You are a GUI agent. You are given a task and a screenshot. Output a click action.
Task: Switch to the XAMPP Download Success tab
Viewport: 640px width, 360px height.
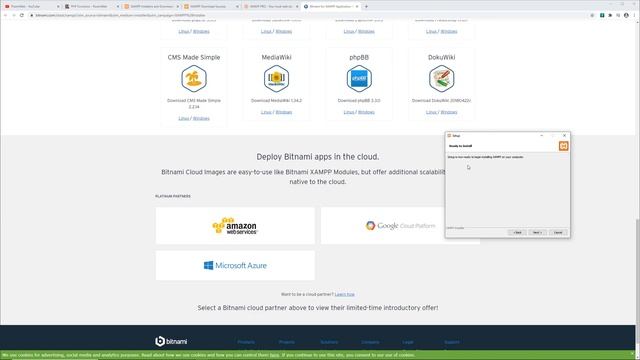click(211, 7)
